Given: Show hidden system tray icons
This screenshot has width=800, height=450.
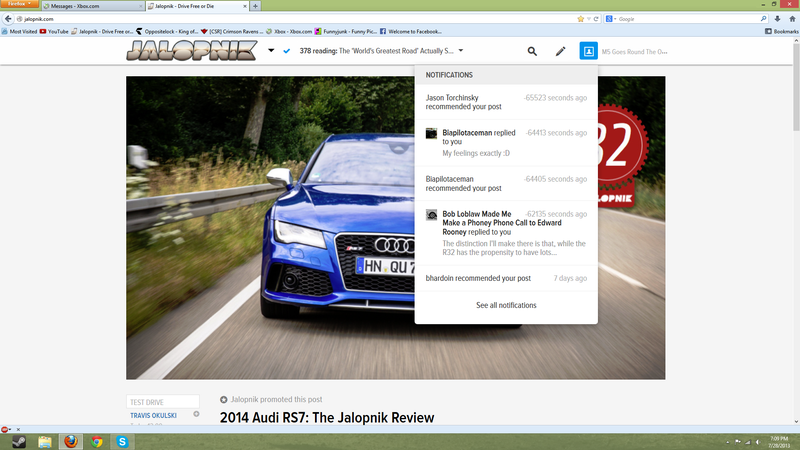Looking at the screenshot, I should click(x=728, y=442).
